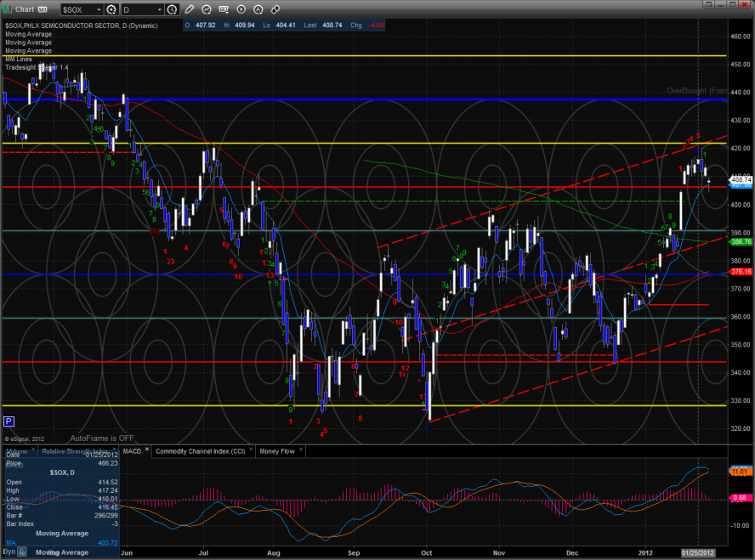Click the Open 414.52 data row
The width and height of the screenshot is (755, 560).
coord(61,482)
